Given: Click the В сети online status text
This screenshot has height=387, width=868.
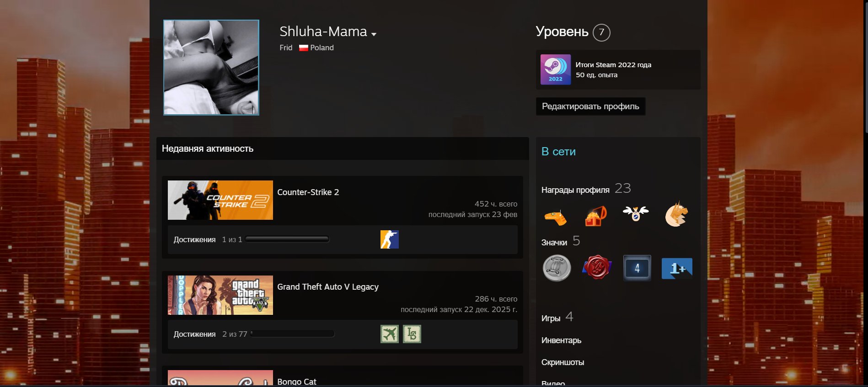Looking at the screenshot, I should tap(558, 152).
